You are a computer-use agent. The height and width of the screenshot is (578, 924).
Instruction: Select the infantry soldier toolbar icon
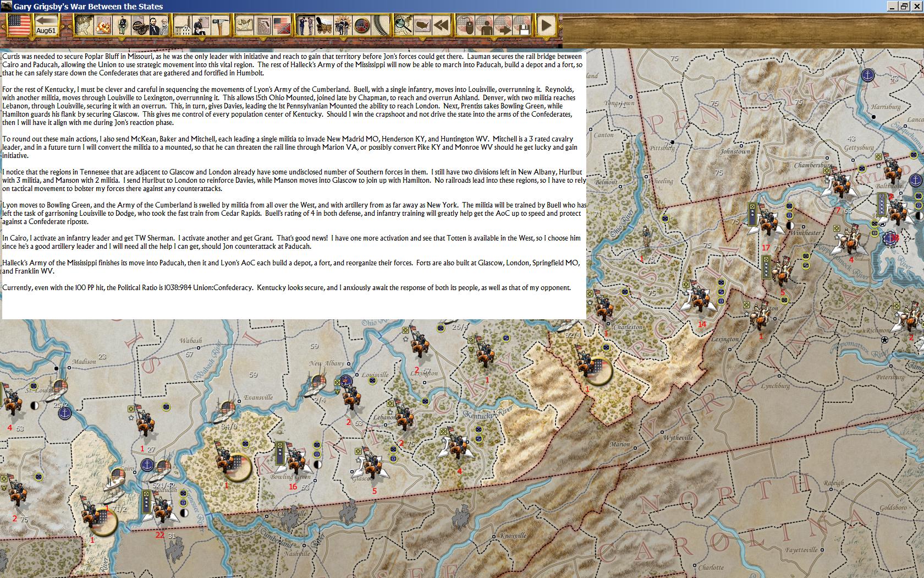point(122,25)
